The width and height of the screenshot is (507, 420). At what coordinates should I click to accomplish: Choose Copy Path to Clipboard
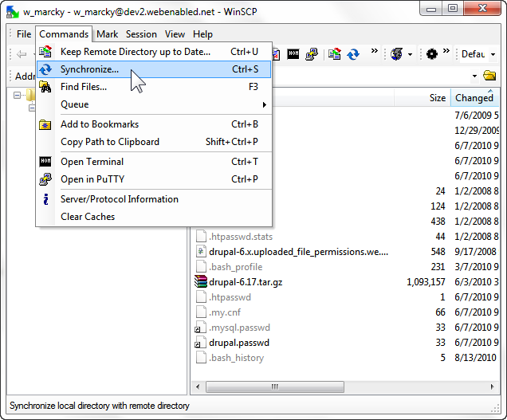[x=154, y=142]
